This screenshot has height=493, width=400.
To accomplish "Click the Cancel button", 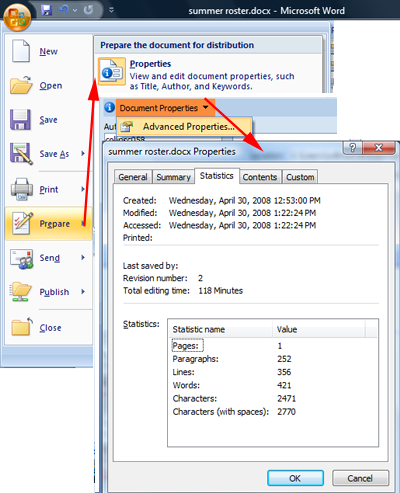I will (360, 478).
